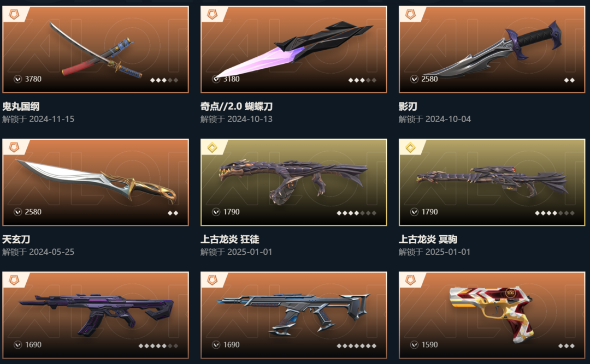Open the 影刃 dagger skin card
The image size is (590, 364).
click(492, 49)
